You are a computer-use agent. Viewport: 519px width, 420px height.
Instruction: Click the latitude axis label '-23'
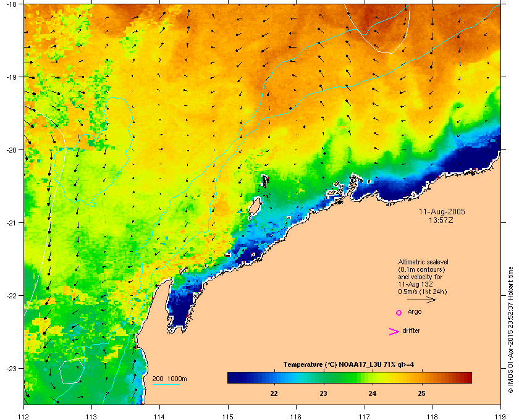coord(11,368)
